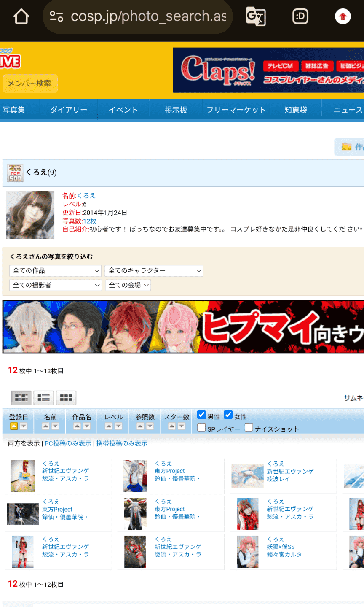Sort by 名前 ascending arrow
The width and height of the screenshot is (364, 607).
coord(45,426)
